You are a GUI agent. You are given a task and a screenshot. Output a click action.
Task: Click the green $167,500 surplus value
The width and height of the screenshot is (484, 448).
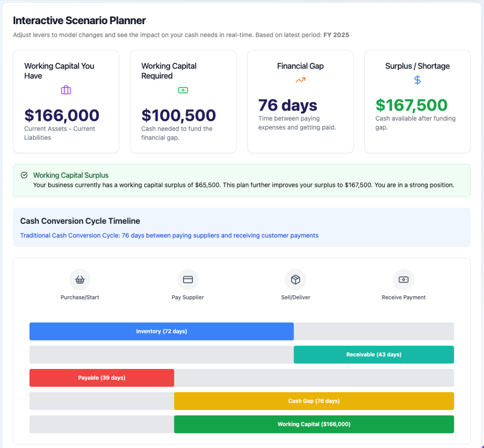point(412,105)
